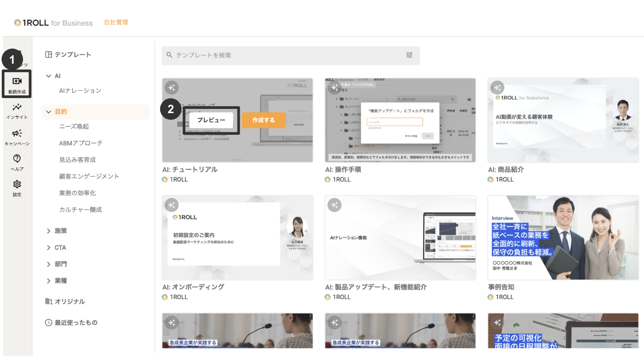Select 最近使ったもの from the sidebar
Screen dimensions: 644x363
(x=76, y=322)
